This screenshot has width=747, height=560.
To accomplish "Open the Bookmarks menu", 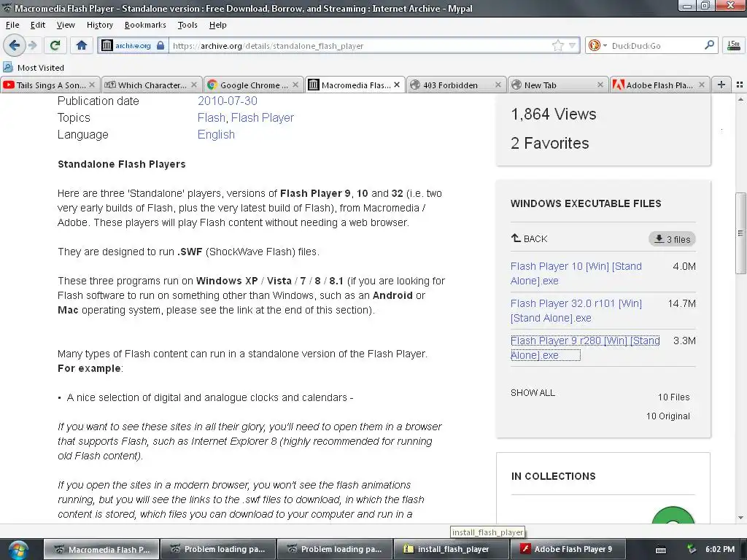I will pos(145,25).
